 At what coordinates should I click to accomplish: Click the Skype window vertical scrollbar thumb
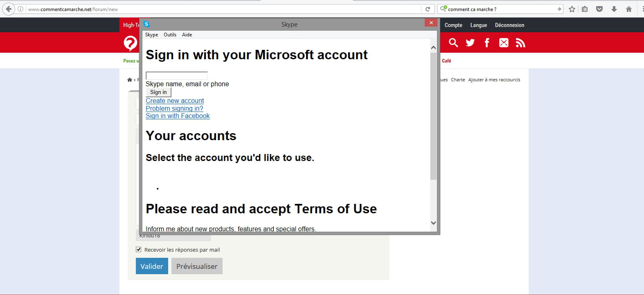click(x=433, y=116)
